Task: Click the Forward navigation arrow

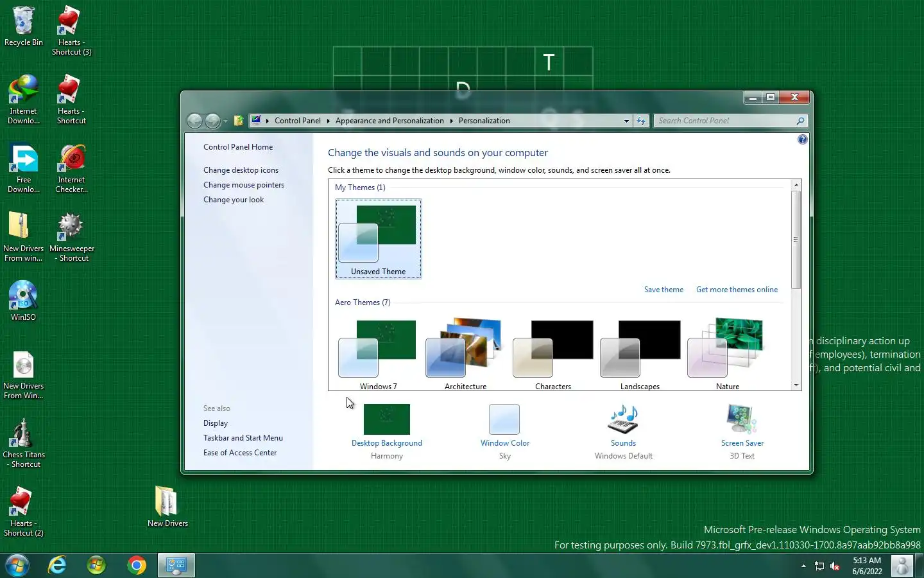Action: (212, 121)
